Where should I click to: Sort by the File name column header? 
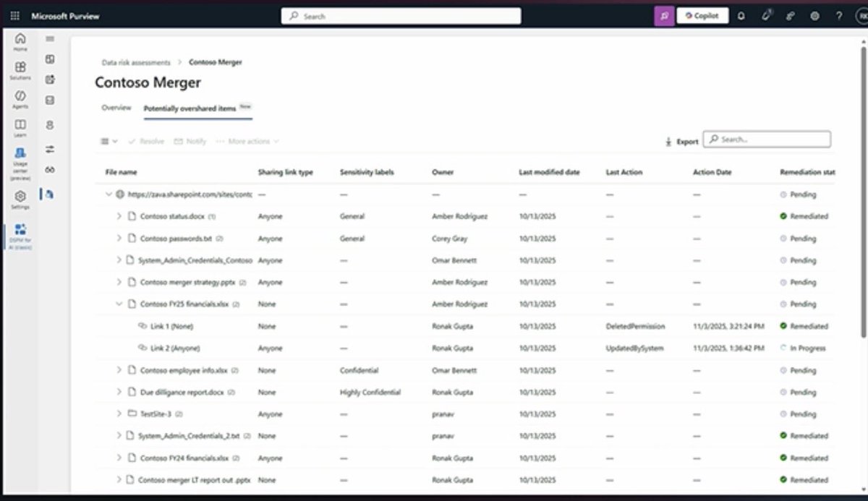[121, 173]
